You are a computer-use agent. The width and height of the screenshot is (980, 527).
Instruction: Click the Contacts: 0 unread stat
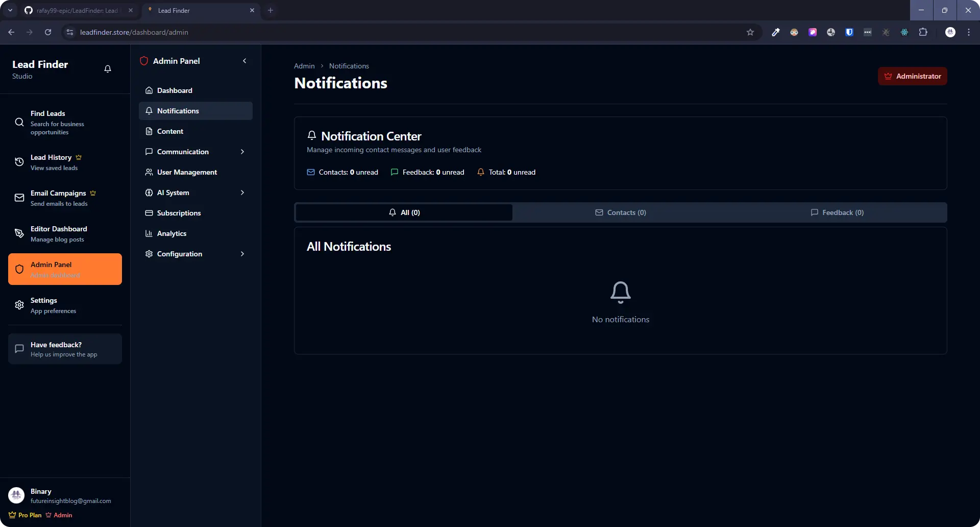[x=342, y=172]
